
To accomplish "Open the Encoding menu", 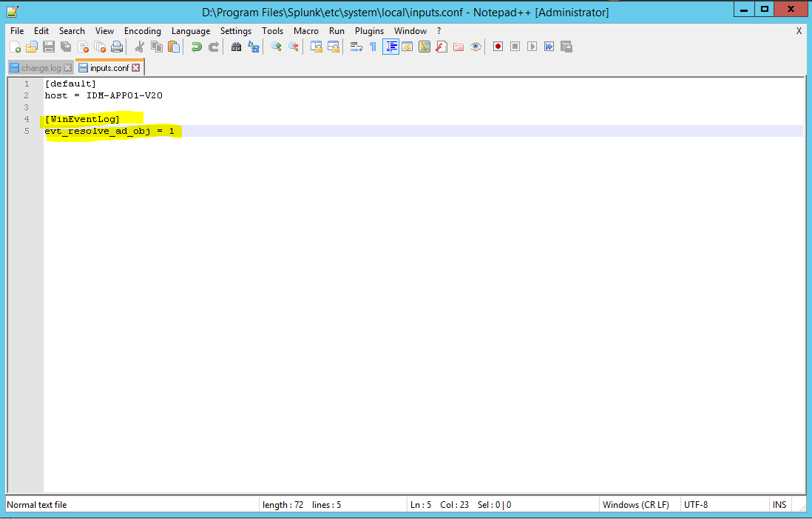I will 143,31.
